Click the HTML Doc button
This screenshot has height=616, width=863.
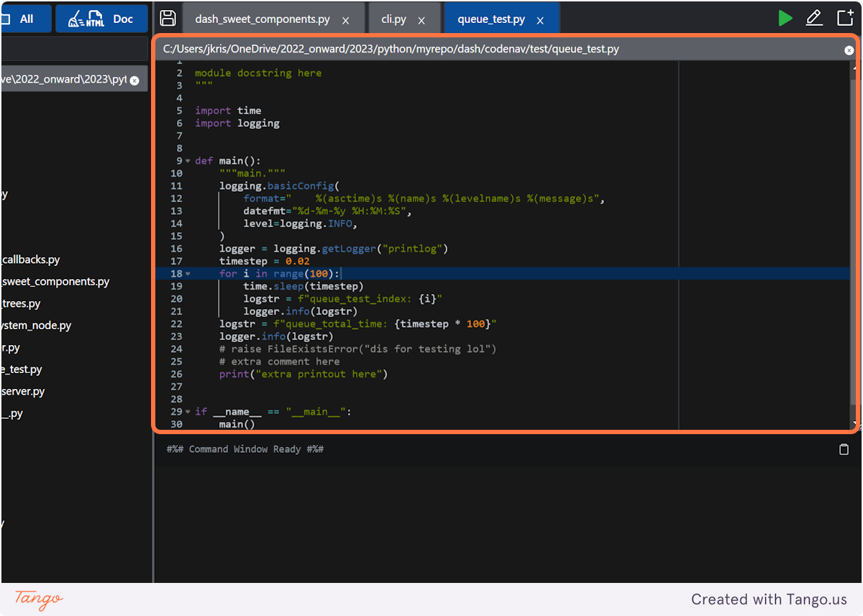tap(101, 19)
